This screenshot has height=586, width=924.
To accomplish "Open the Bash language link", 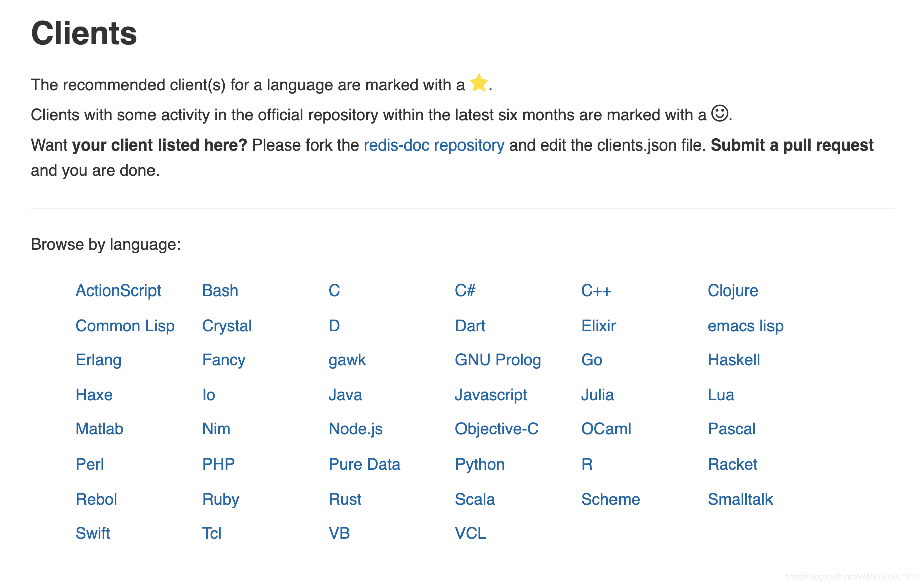I will pos(220,290).
